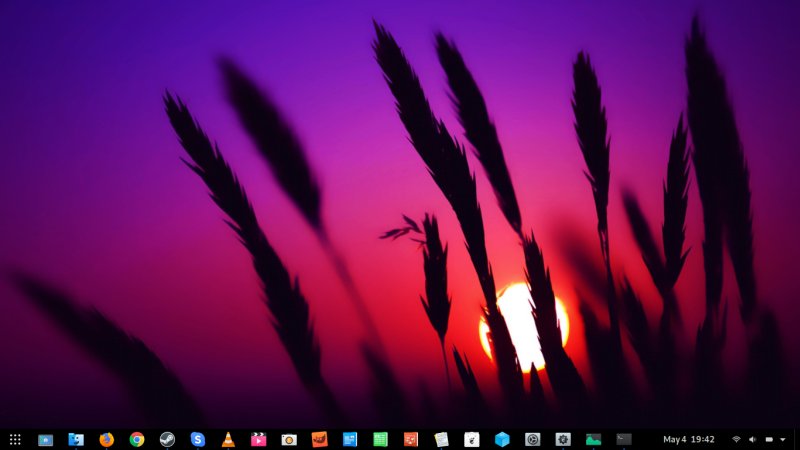Image resolution: width=800 pixels, height=450 pixels.
Task: Open the orange presentation app
Action: click(x=411, y=439)
